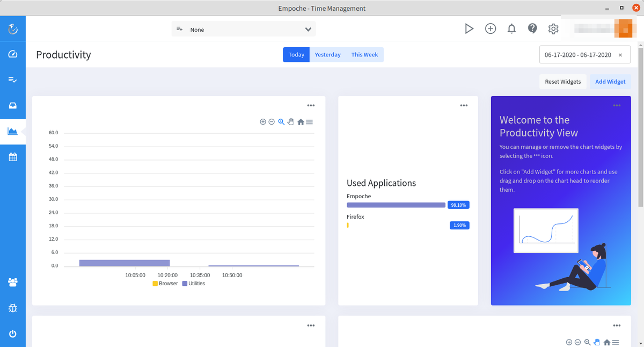
Task: Click the Used Applications heading
Action: click(x=381, y=183)
